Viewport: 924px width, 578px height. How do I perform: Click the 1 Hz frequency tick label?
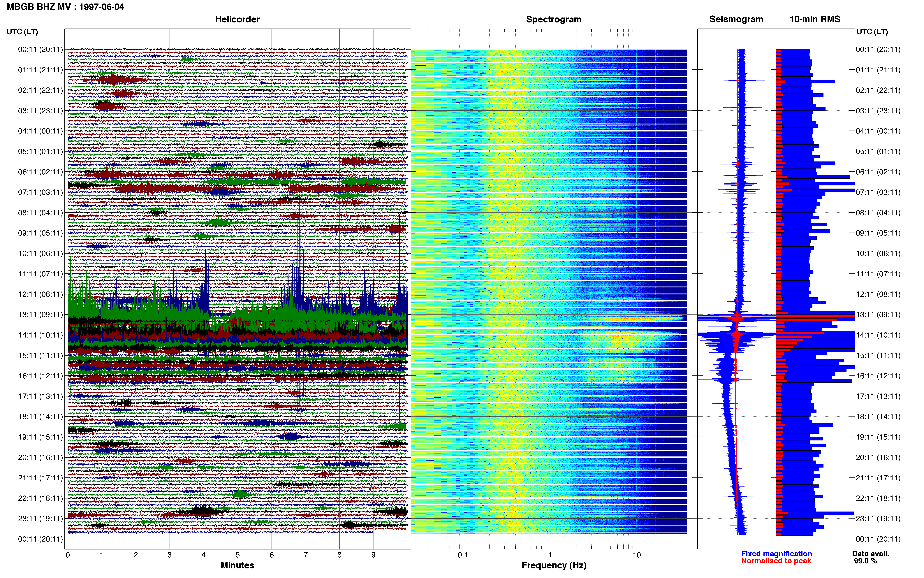[x=550, y=555]
